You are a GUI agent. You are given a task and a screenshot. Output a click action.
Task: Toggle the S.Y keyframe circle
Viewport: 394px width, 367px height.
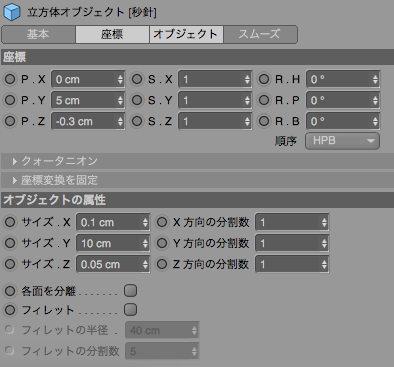coord(137,100)
